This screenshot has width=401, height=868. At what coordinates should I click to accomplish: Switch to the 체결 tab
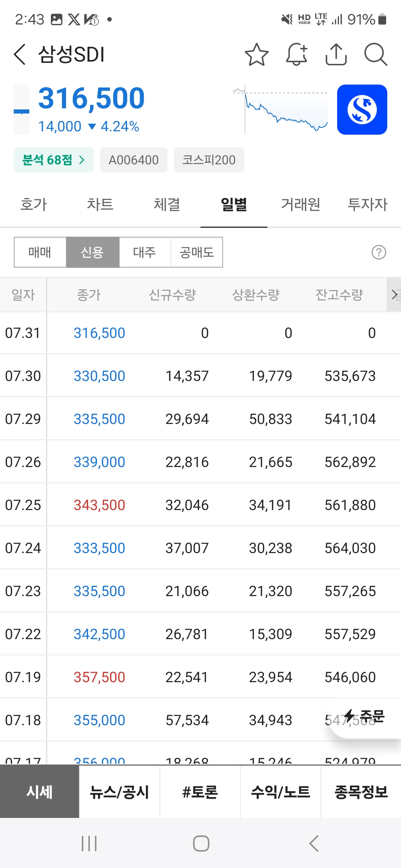(167, 204)
